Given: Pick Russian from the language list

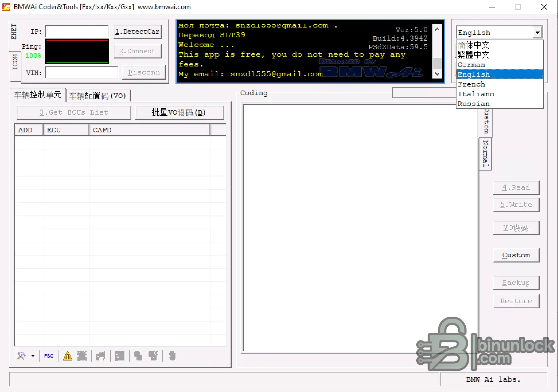Looking at the screenshot, I should (500, 103).
